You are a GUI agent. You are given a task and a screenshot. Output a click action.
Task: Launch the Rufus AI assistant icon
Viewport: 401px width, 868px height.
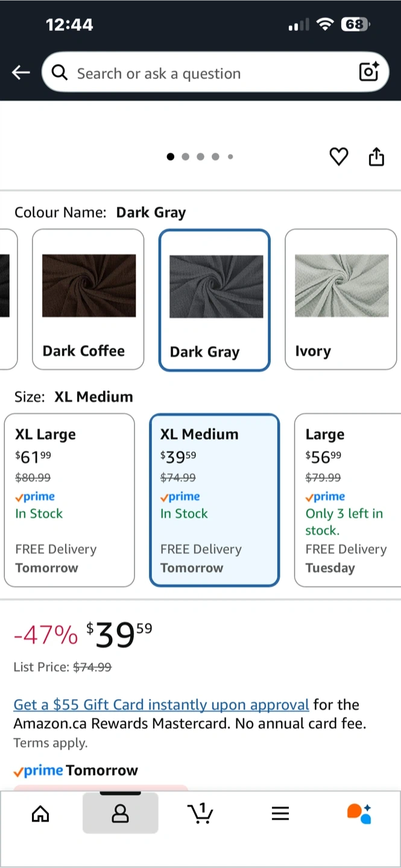pyautogui.click(x=359, y=814)
